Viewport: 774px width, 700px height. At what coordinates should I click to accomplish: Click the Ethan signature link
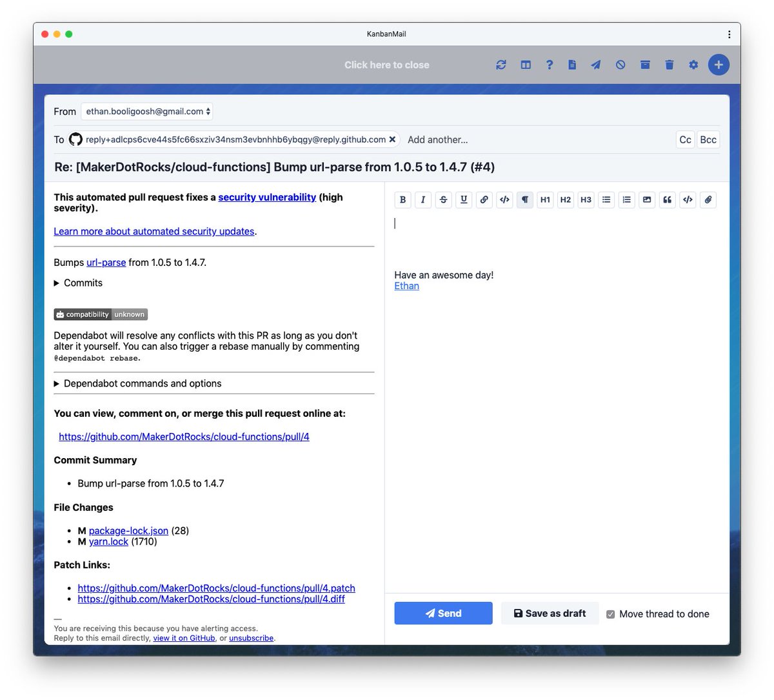click(406, 286)
